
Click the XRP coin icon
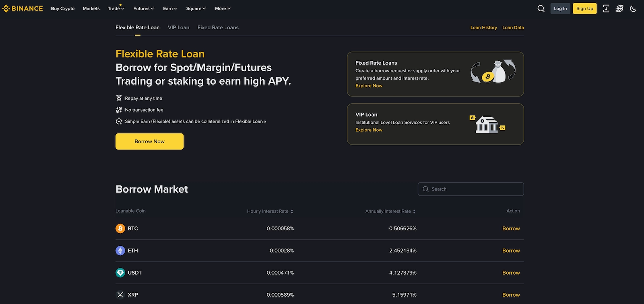pos(120,295)
